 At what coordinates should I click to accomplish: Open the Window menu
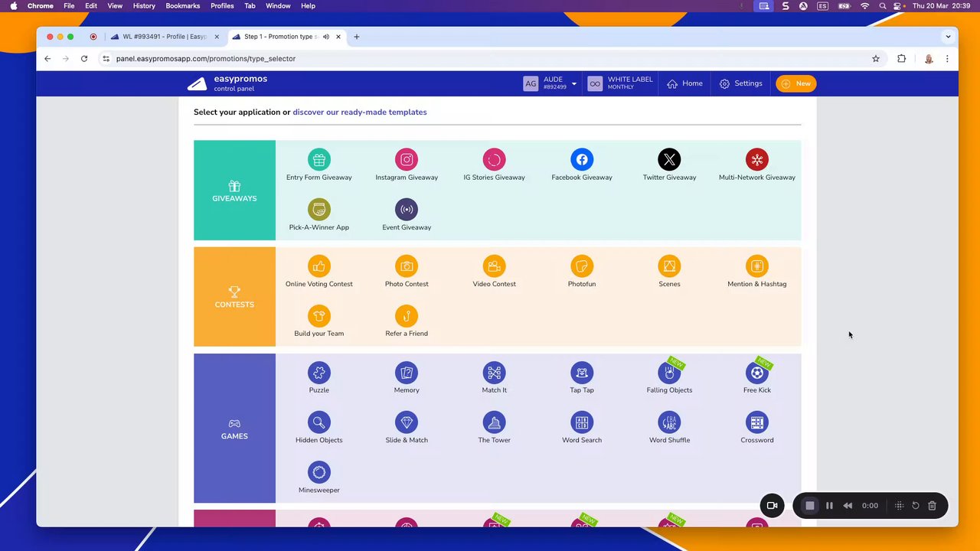(x=278, y=5)
